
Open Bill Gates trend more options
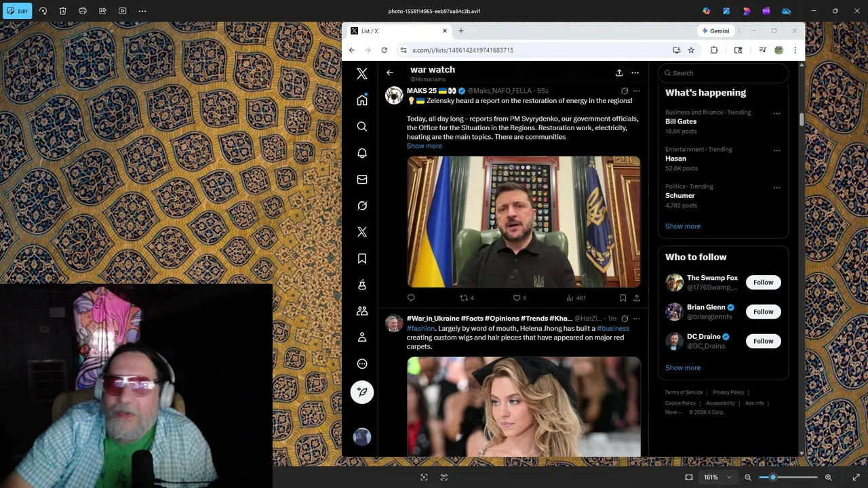pos(776,114)
